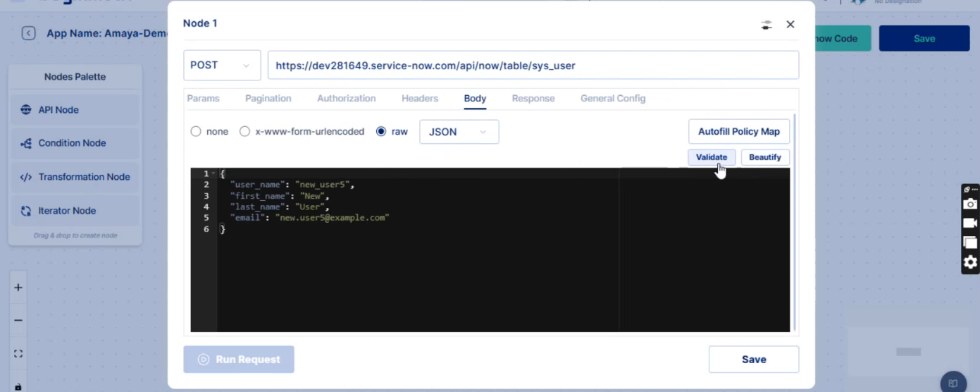Click the "last_name" key text
The height and width of the screenshot is (392, 980).
click(258, 207)
